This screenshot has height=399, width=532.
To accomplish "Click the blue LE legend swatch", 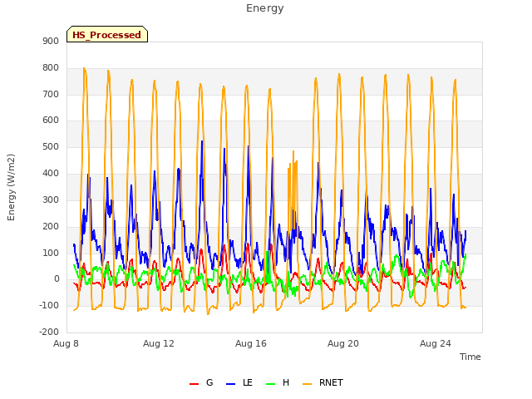I will [231, 384].
